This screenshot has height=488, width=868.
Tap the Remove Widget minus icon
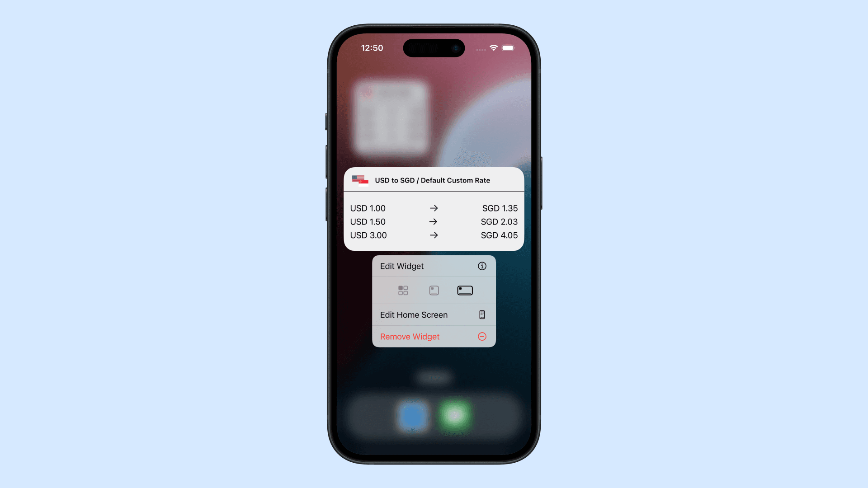[482, 336]
